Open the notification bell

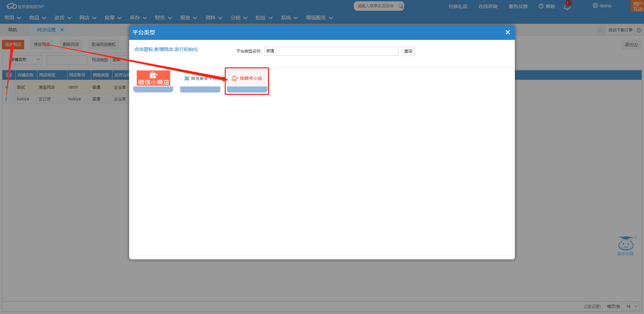(567, 6)
